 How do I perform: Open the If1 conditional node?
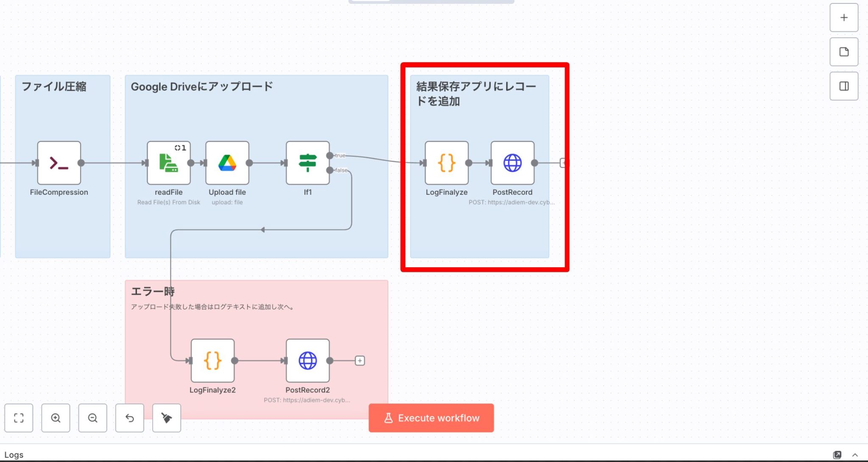[x=308, y=163]
